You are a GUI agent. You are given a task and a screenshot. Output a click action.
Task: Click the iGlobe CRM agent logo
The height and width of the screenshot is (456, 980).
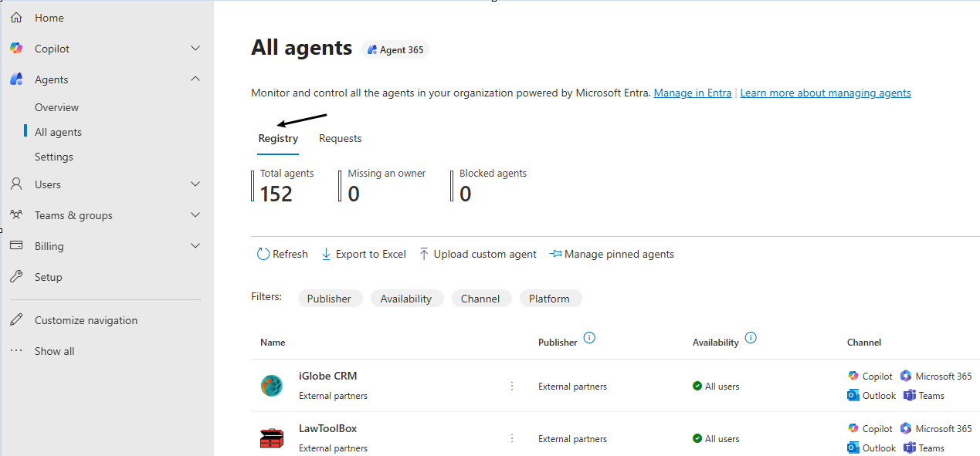(x=272, y=386)
